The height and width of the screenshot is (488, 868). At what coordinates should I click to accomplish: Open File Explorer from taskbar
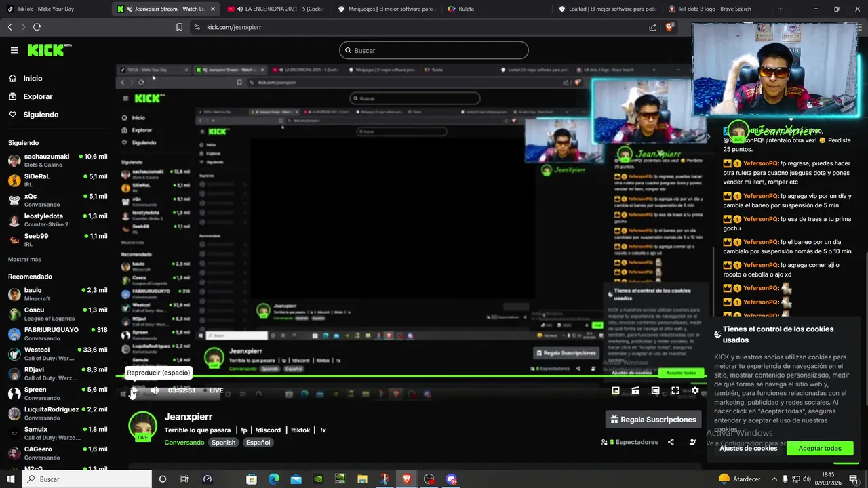[362, 479]
